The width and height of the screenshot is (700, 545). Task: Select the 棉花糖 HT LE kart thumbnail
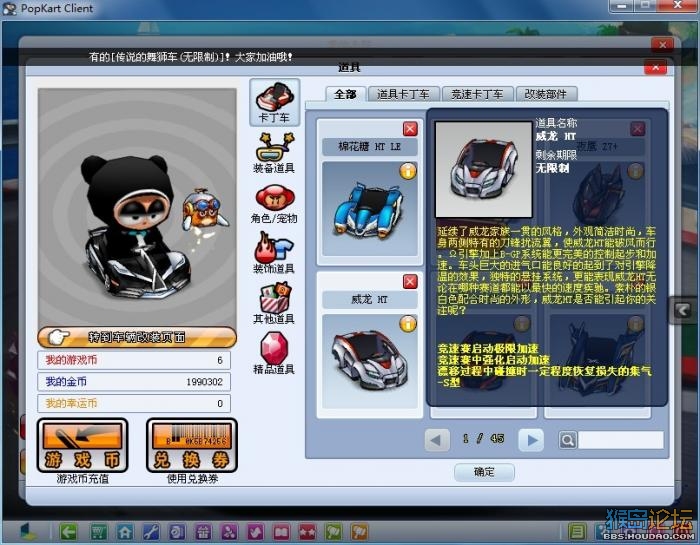[370, 209]
